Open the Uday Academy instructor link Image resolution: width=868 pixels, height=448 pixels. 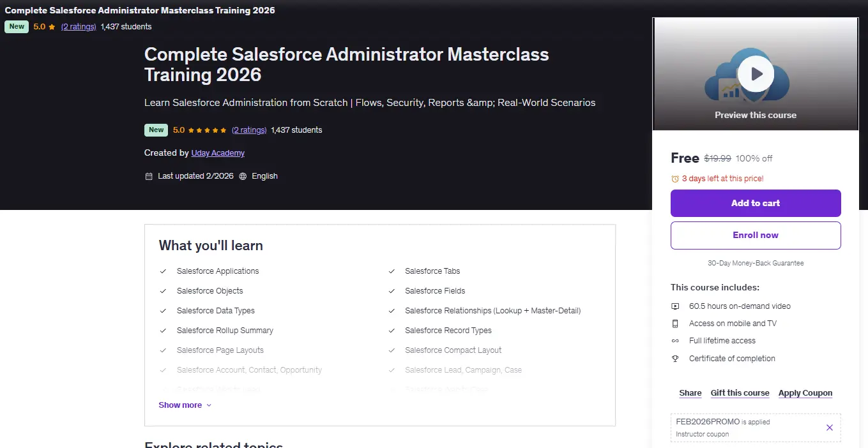218,153
